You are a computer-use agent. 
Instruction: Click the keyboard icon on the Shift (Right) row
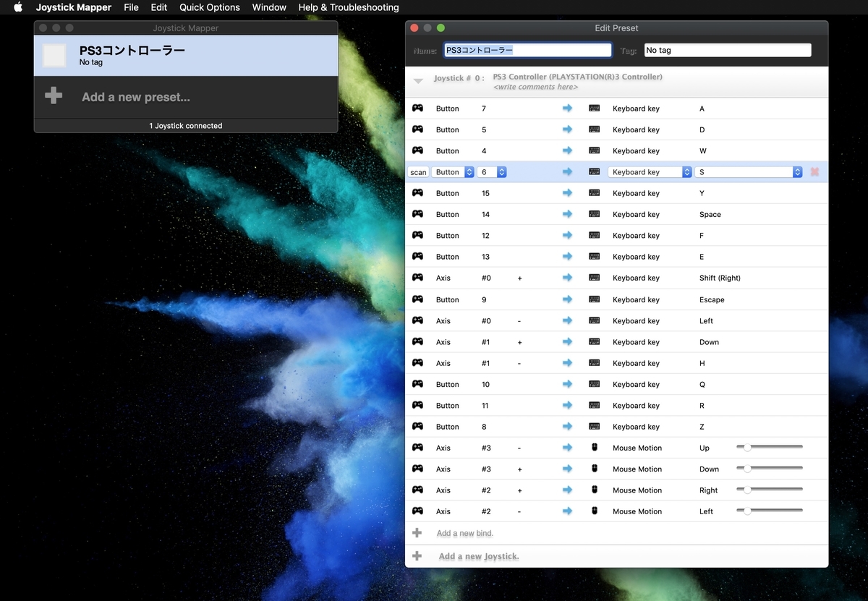(595, 278)
